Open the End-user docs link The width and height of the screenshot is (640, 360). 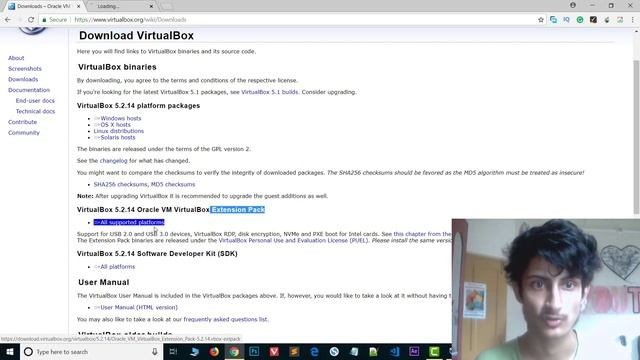35,100
